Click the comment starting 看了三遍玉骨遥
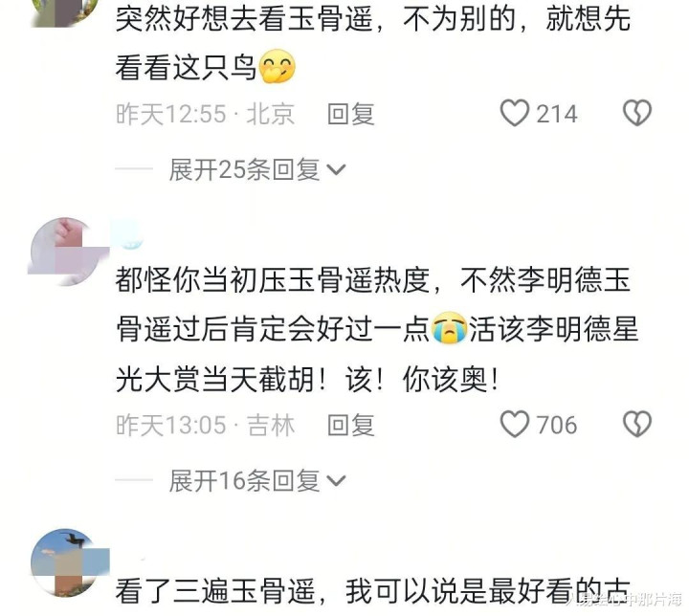This screenshot has height=616, width=689. tap(373, 591)
